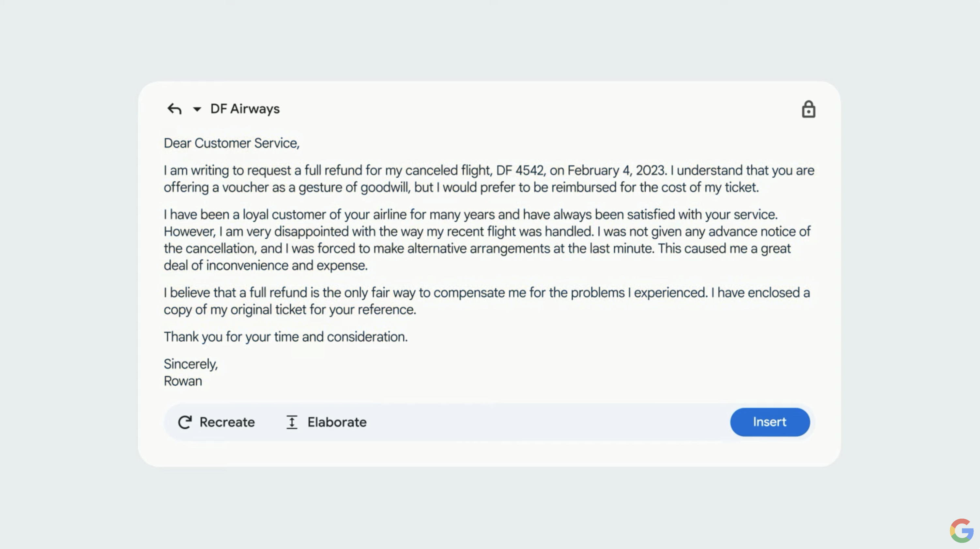Select the DF Airways recipient header
Screen dimensions: 980x549
244,109
